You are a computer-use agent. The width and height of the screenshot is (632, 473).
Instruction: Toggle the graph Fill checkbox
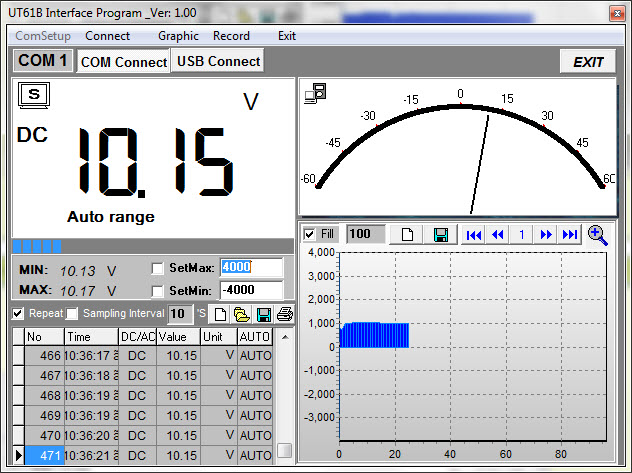pos(309,234)
